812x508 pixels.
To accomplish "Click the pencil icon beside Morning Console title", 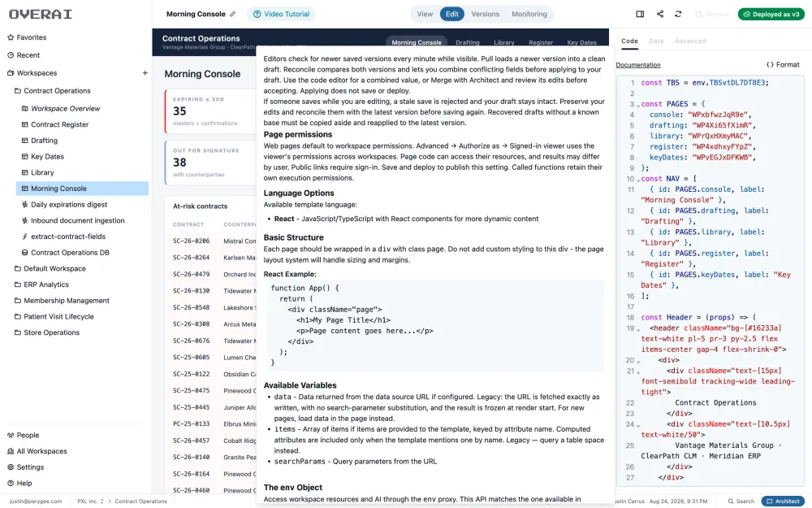I will click(x=232, y=14).
